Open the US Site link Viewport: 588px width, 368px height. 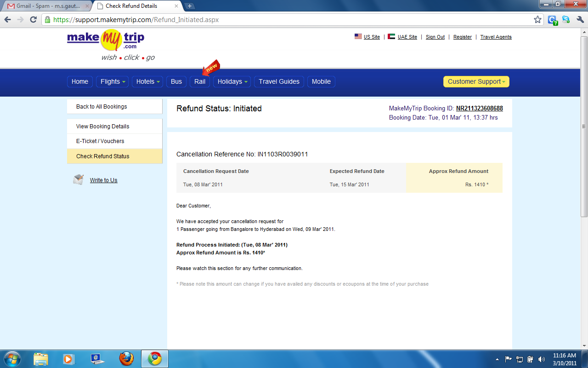[372, 37]
